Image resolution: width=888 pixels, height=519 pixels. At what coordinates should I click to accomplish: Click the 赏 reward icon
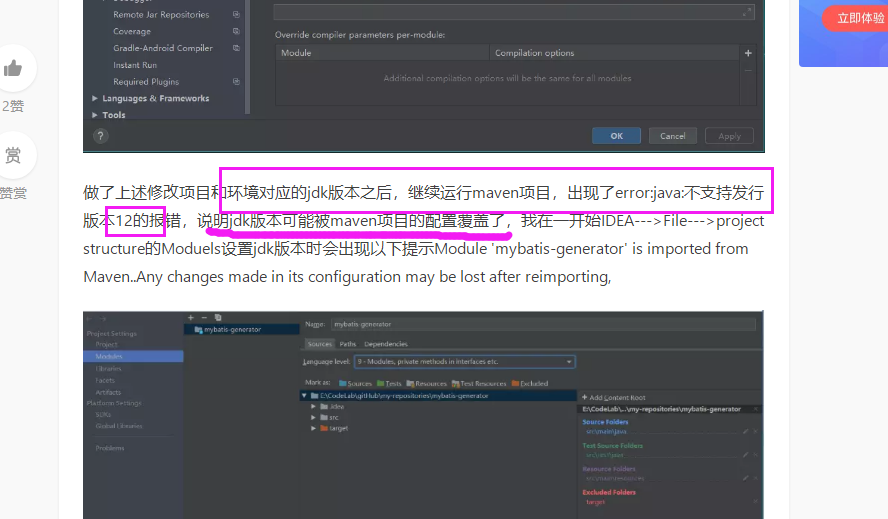[13, 155]
